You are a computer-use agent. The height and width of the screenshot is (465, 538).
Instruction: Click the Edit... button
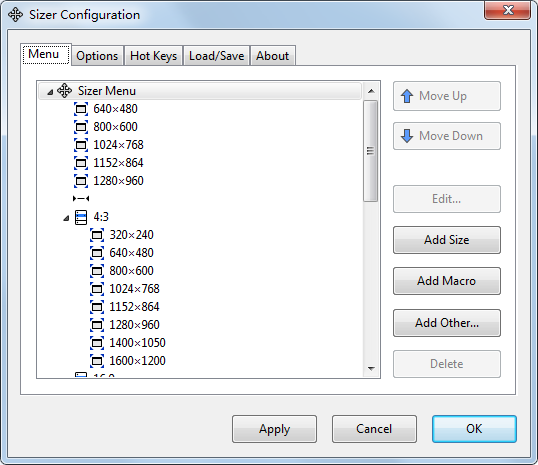pyautogui.click(x=447, y=199)
